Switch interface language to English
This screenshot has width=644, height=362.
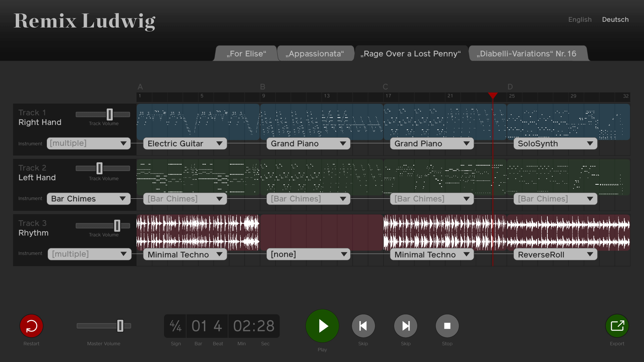click(580, 19)
